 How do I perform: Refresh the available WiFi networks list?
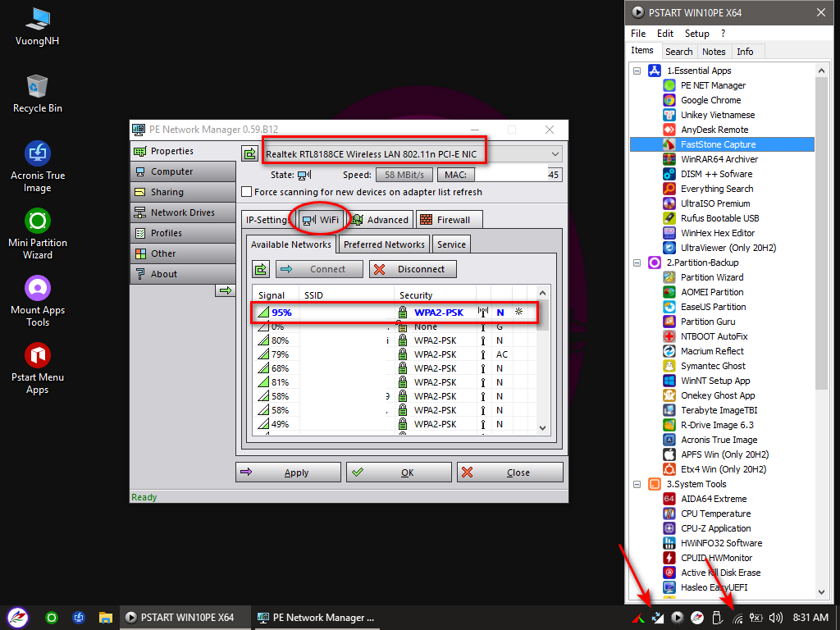click(261, 269)
